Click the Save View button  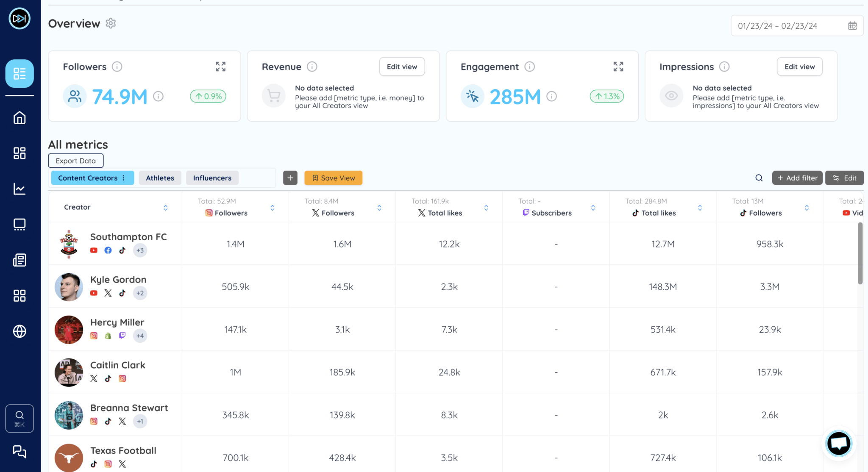pos(333,178)
